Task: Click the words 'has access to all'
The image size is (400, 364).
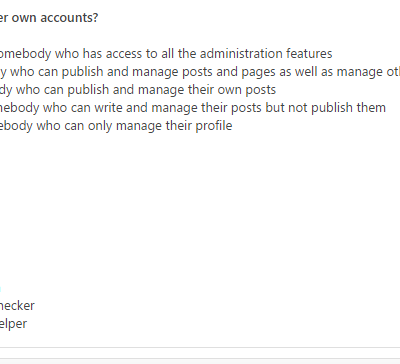Action: (x=128, y=54)
